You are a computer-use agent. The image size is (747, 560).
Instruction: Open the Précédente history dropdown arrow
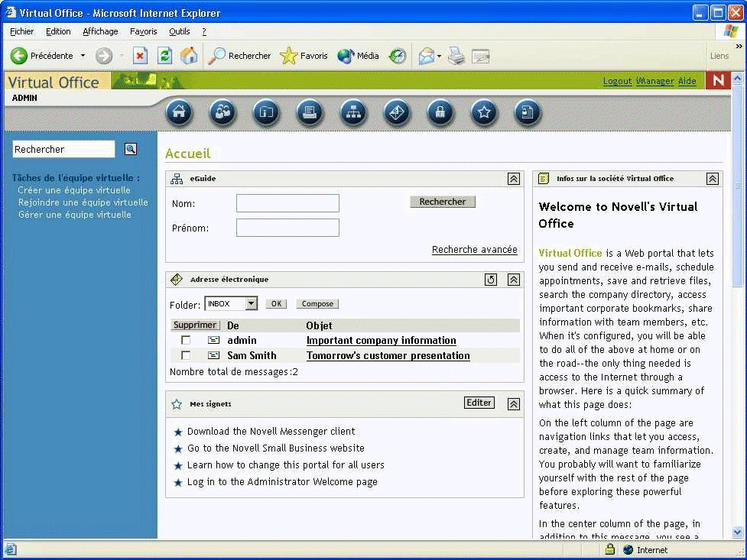click(83, 56)
